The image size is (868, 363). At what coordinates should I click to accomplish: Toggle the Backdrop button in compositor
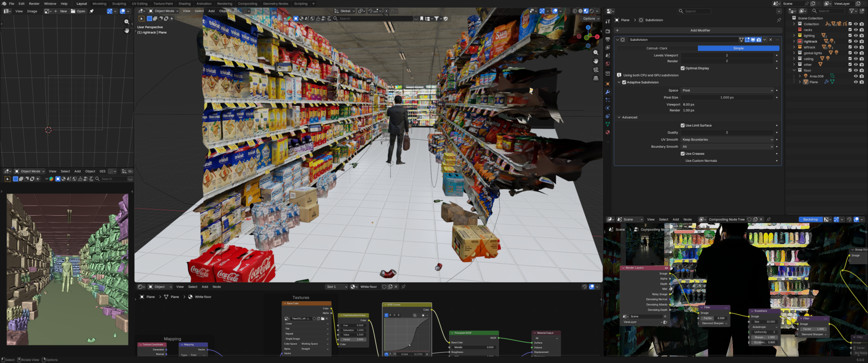click(x=810, y=219)
